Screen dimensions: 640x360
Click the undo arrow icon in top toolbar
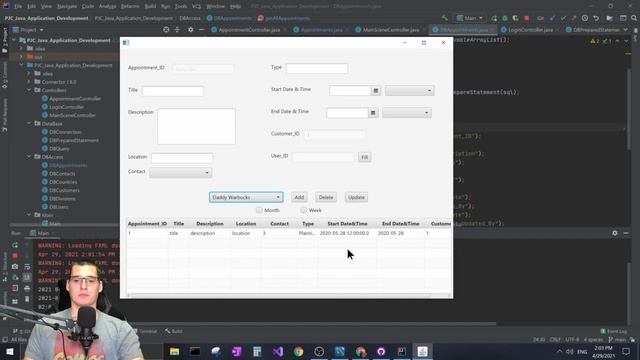[x=596, y=18]
